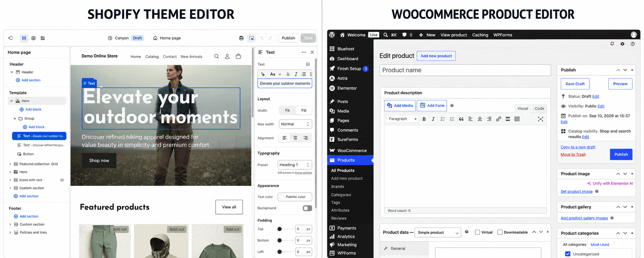Open the Simple product type dropdown
644x258 pixels.
click(x=438, y=232)
